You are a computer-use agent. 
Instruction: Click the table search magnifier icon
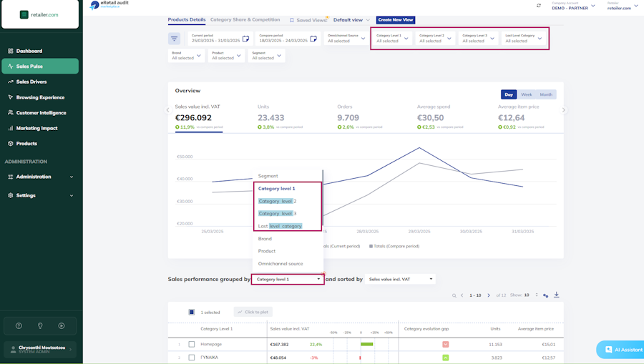(x=454, y=295)
